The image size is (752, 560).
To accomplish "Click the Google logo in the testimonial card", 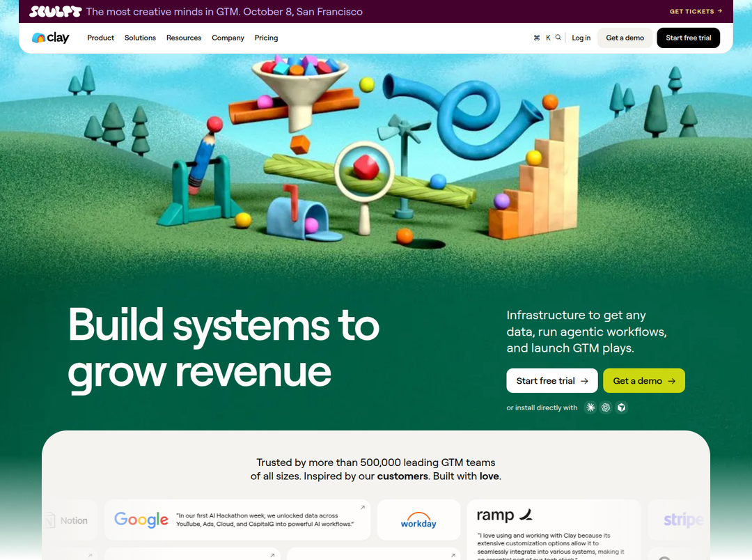I will tap(141, 520).
